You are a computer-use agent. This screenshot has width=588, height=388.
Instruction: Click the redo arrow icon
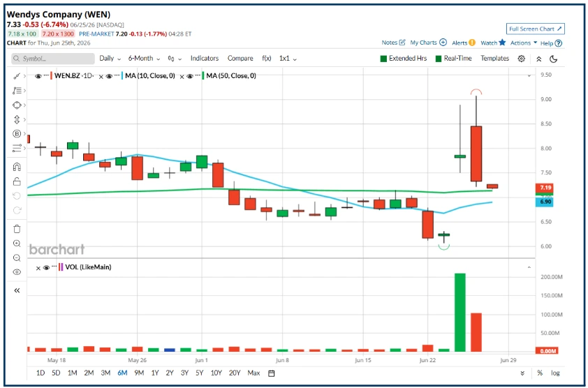17,210
